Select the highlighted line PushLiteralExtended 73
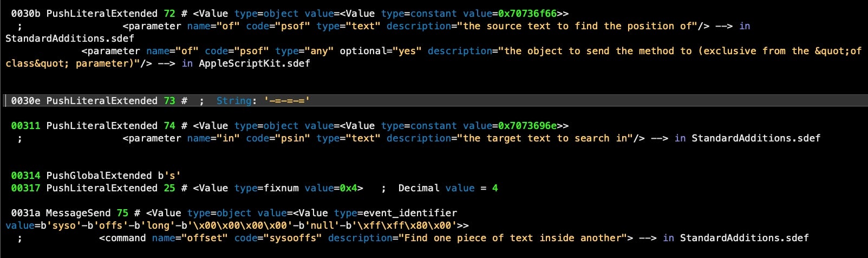 click(434, 101)
